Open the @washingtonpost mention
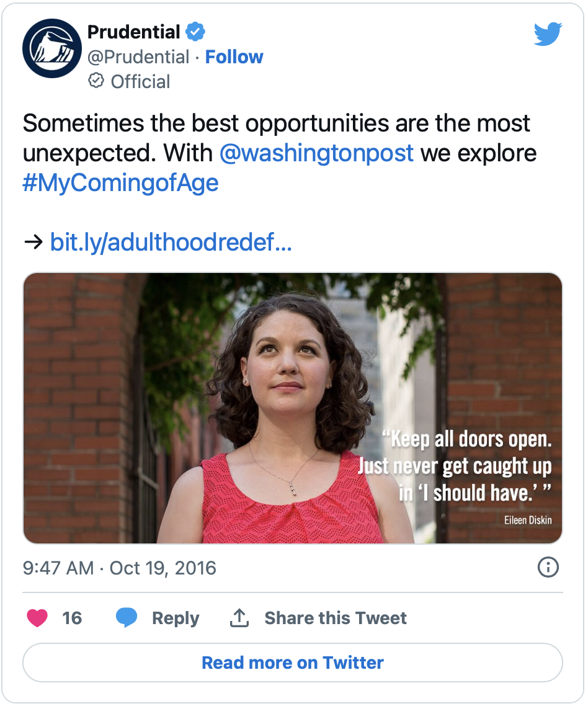 pos(316,153)
